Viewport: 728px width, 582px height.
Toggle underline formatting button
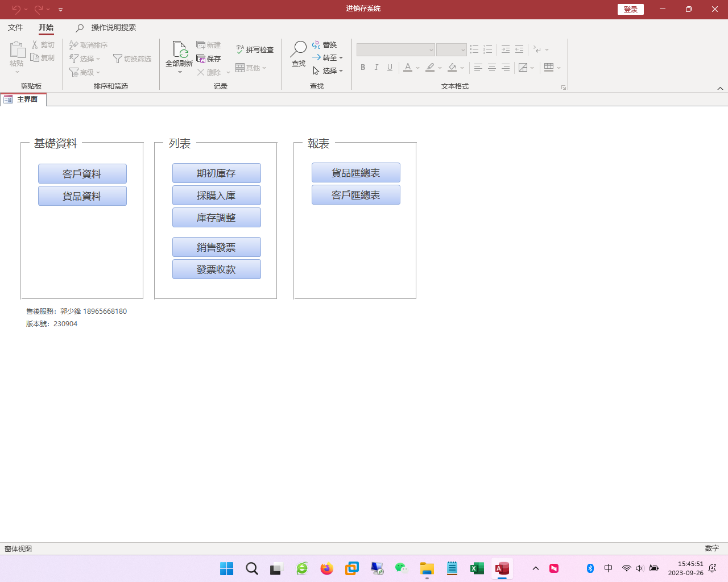(x=390, y=68)
